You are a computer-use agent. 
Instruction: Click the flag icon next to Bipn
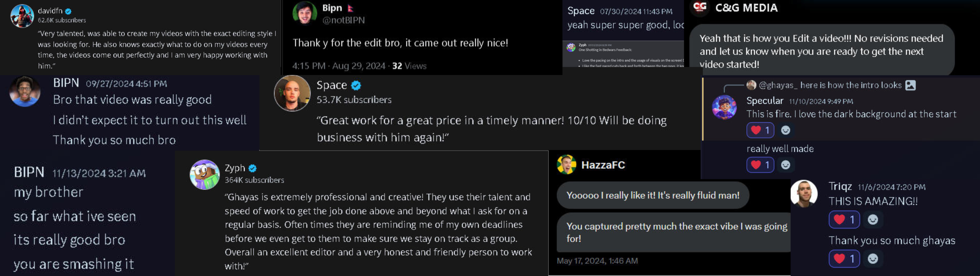(350, 8)
